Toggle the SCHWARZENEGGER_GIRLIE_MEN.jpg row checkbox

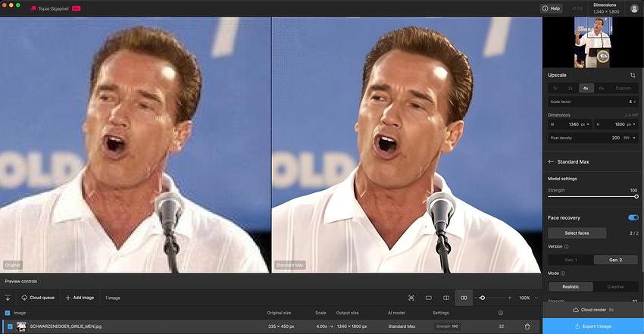click(x=10, y=326)
